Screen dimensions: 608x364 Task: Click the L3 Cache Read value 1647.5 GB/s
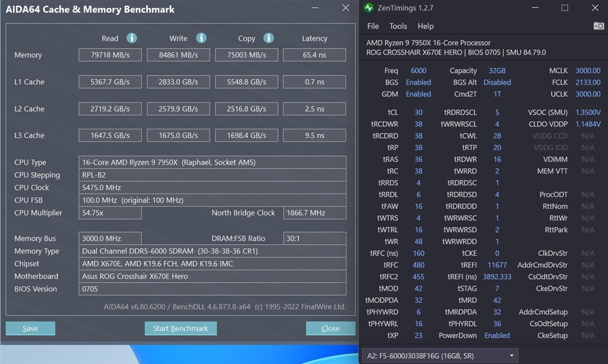[x=110, y=135]
